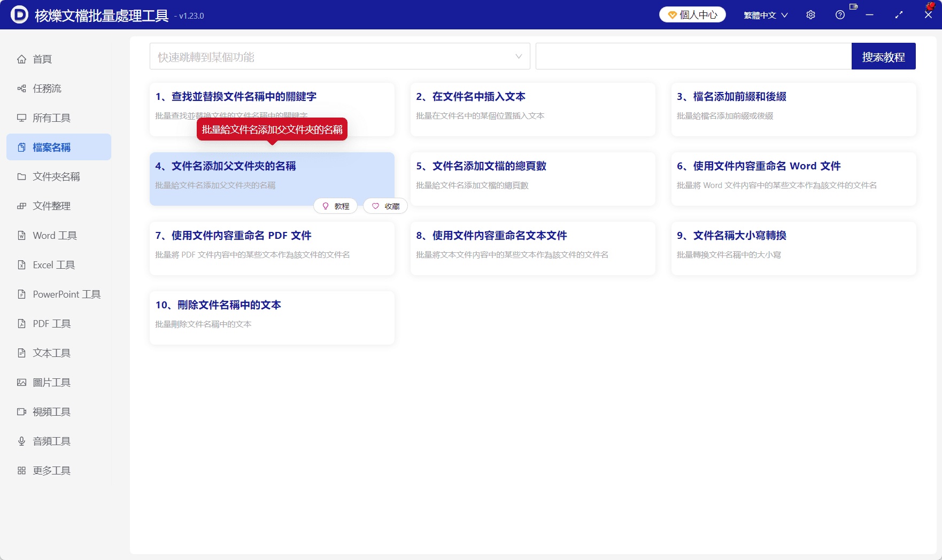Open card 2 在文件名中插入文本
Screen dimensions: 942x560
point(533,110)
